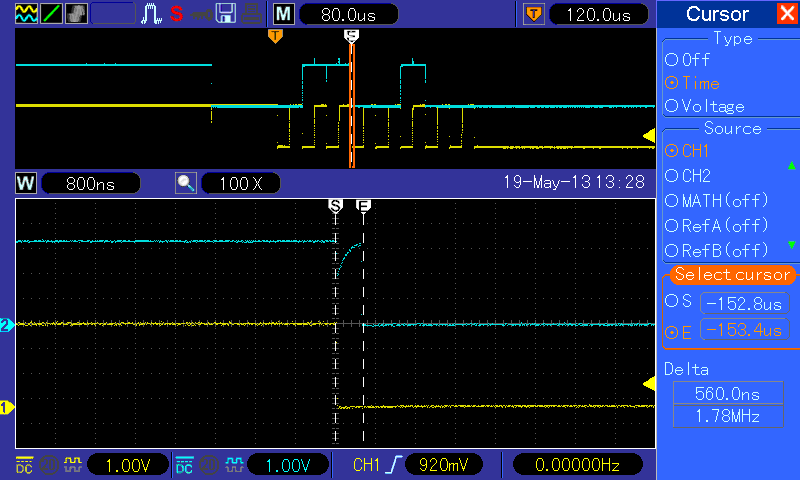Screen dimensions: 800x480
Task: Click the 100X zoom factor box
Action: click(241, 183)
